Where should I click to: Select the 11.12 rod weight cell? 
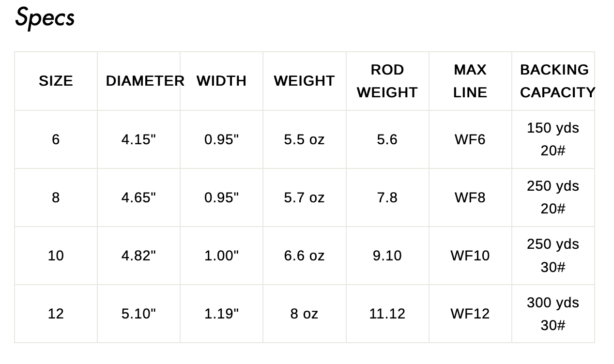tap(387, 314)
